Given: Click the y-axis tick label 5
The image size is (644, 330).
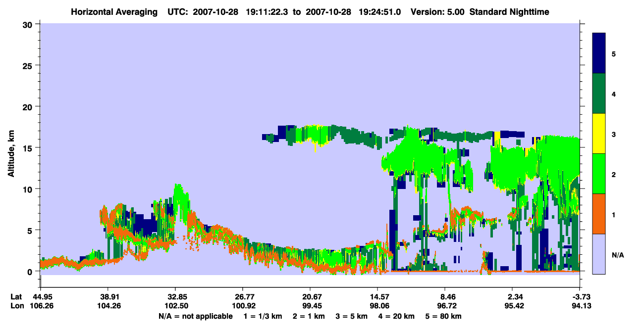Looking at the screenshot, I should (31, 230).
